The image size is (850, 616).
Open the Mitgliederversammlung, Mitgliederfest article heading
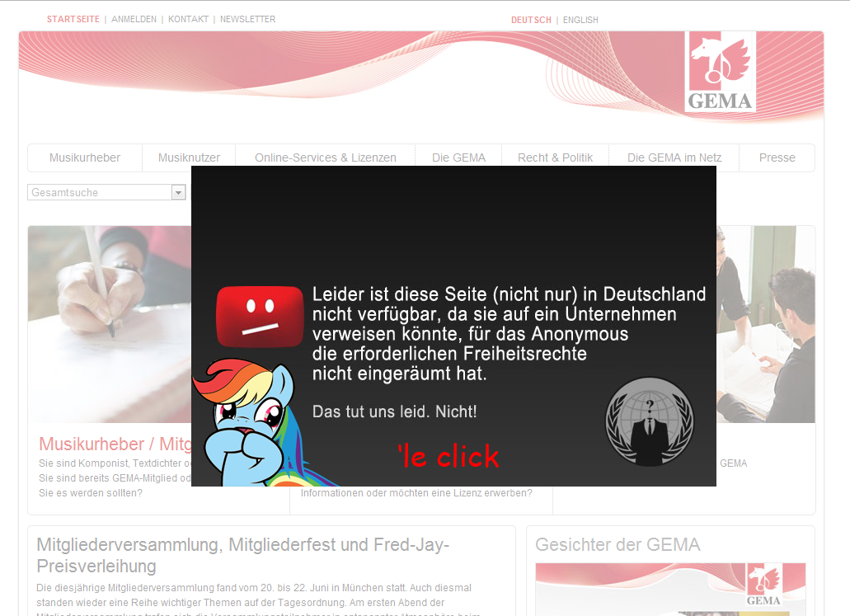[x=243, y=555]
